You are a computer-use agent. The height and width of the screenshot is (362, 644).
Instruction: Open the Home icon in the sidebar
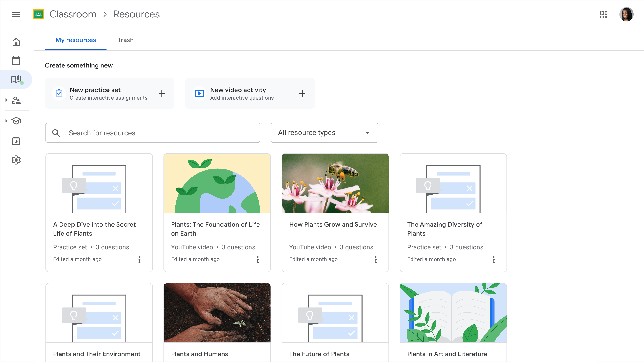click(x=16, y=42)
